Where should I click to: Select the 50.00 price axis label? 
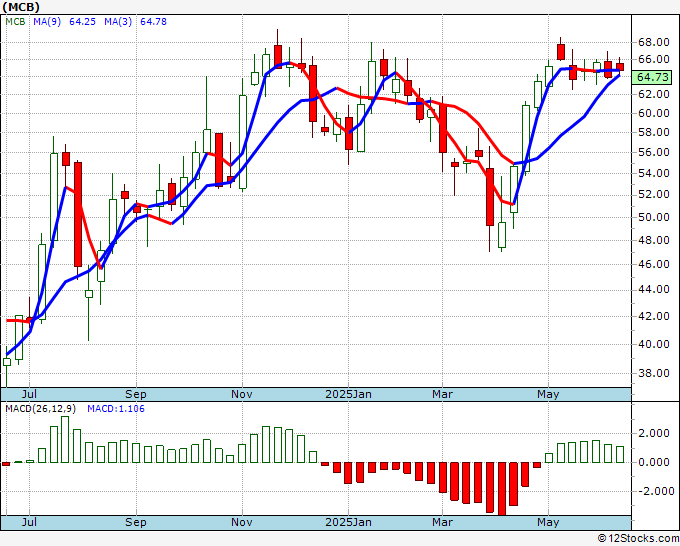click(x=653, y=217)
